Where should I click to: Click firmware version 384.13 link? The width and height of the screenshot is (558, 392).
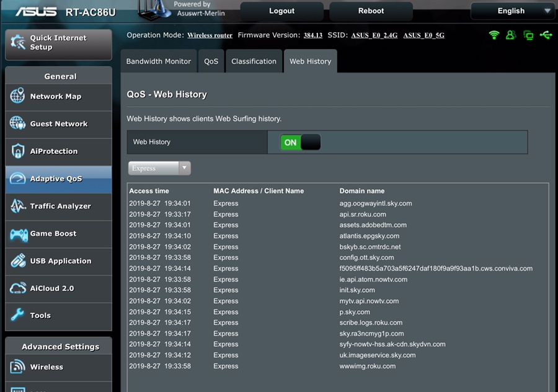pos(313,35)
